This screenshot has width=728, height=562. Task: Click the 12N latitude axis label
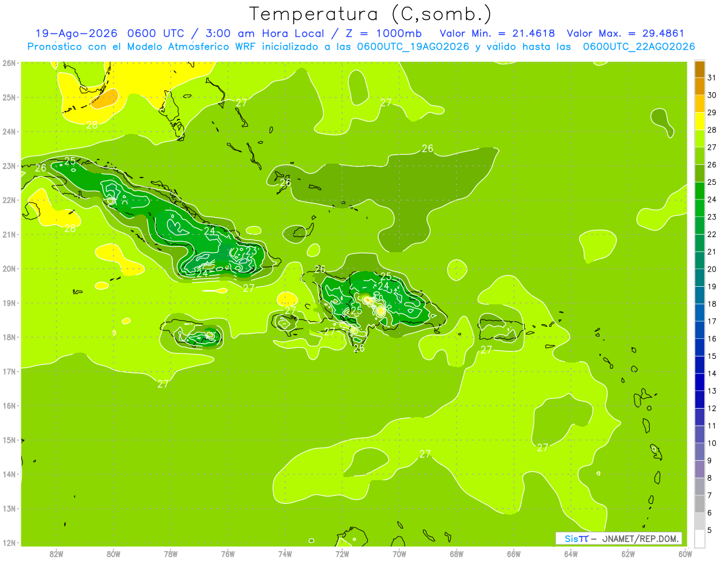coord(9,543)
